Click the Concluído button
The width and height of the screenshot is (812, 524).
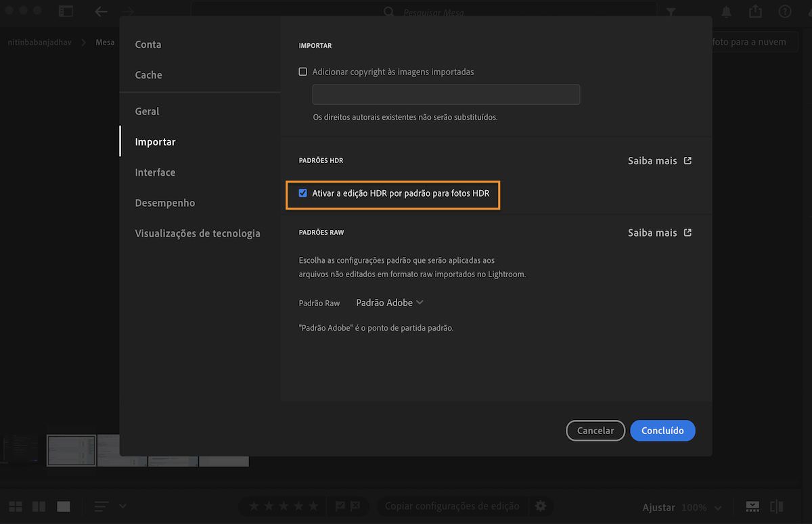[662, 430]
